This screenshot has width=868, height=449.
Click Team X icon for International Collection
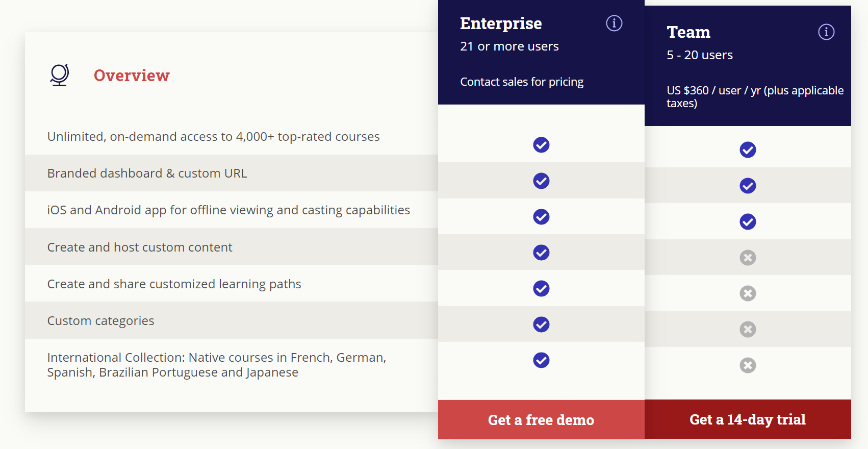pyautogui.click(x=748, y=365)
